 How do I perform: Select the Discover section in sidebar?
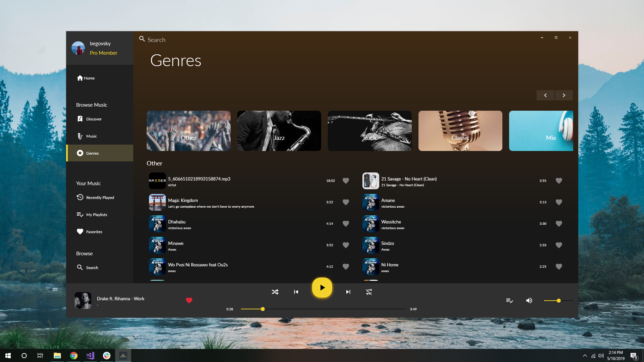[x=94, y=119]
